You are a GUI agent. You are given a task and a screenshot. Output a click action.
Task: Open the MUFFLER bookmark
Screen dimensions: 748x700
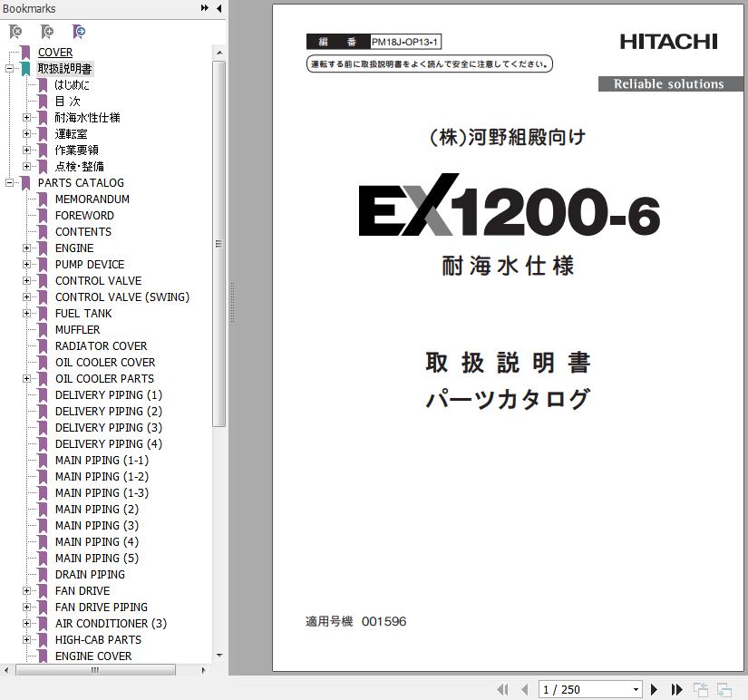click(x=78, y=330)
